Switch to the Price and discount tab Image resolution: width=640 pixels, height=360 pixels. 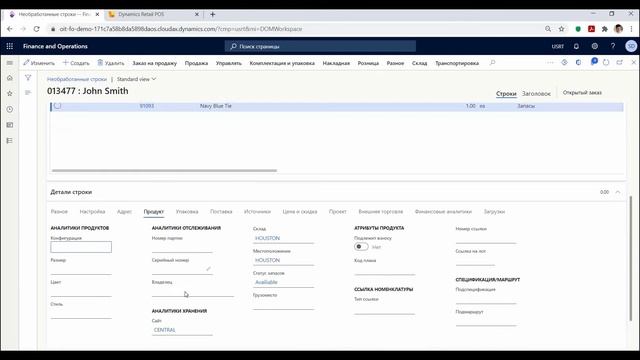pos(300,211)
